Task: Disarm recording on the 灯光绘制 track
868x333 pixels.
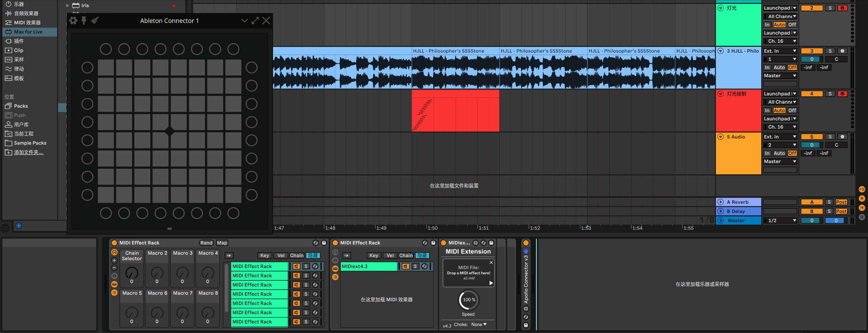Action: pos(842,94)
